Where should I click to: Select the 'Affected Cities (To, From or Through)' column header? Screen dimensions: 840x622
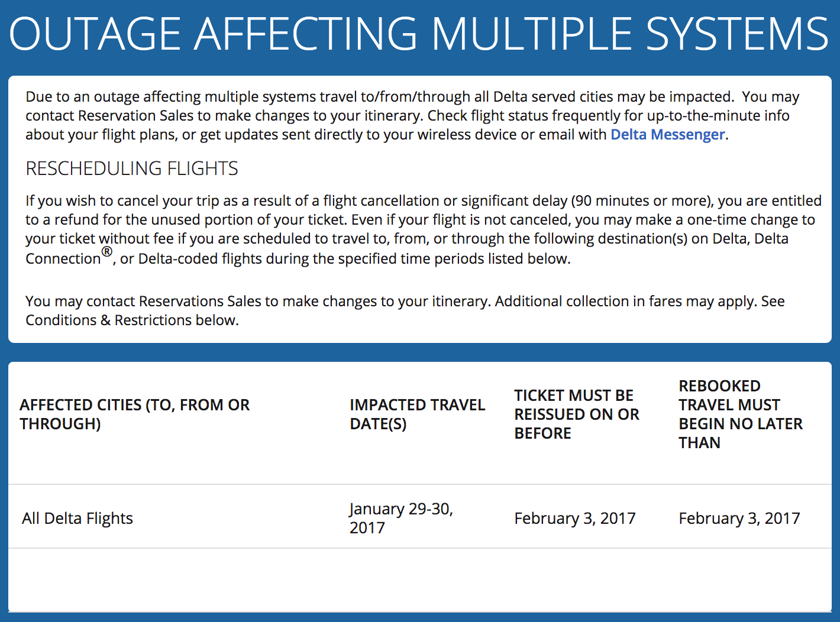click(135, 414)
